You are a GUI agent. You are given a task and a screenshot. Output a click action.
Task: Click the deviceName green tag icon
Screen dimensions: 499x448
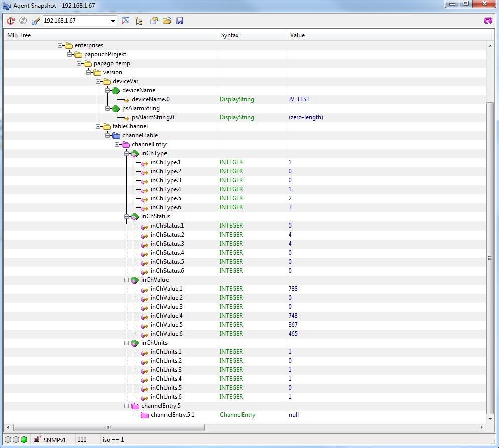(116, 90)
